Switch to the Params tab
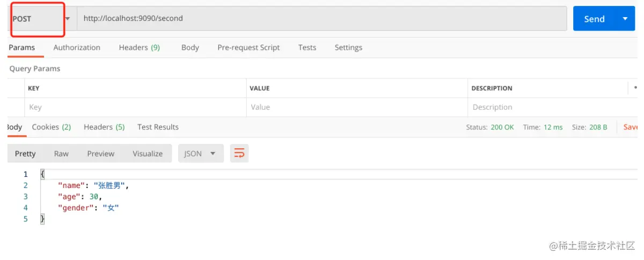 click(x=22, y=47)
